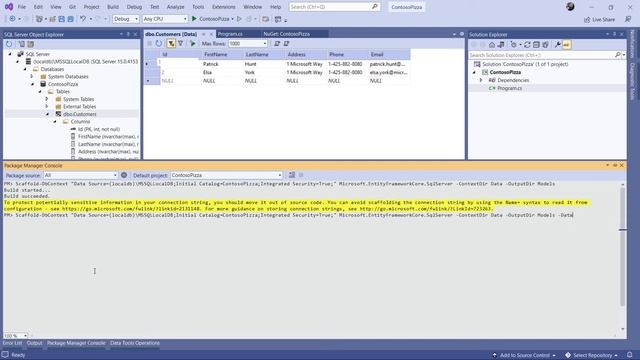
Task: Save the current file with the toolbar disk icon
Action: 62,19
